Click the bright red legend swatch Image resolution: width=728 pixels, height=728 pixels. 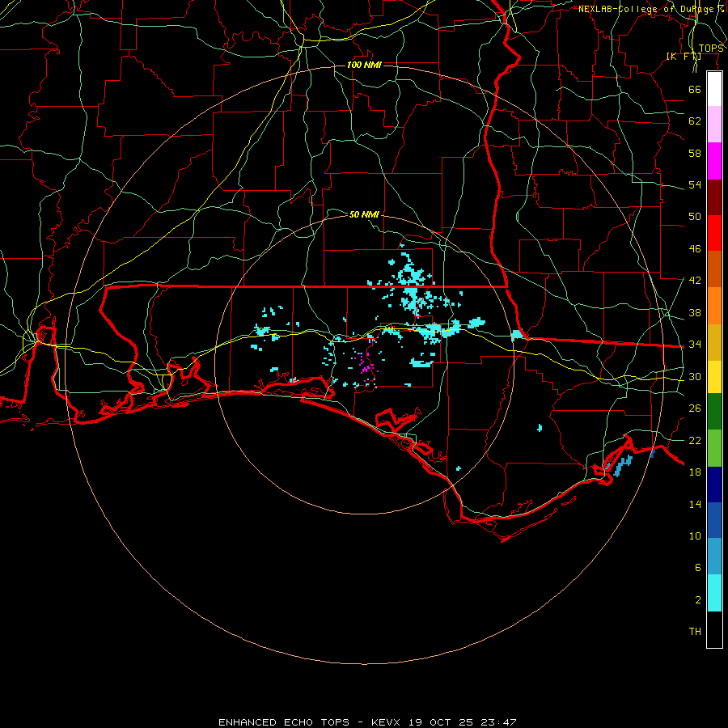coord(714,233)
